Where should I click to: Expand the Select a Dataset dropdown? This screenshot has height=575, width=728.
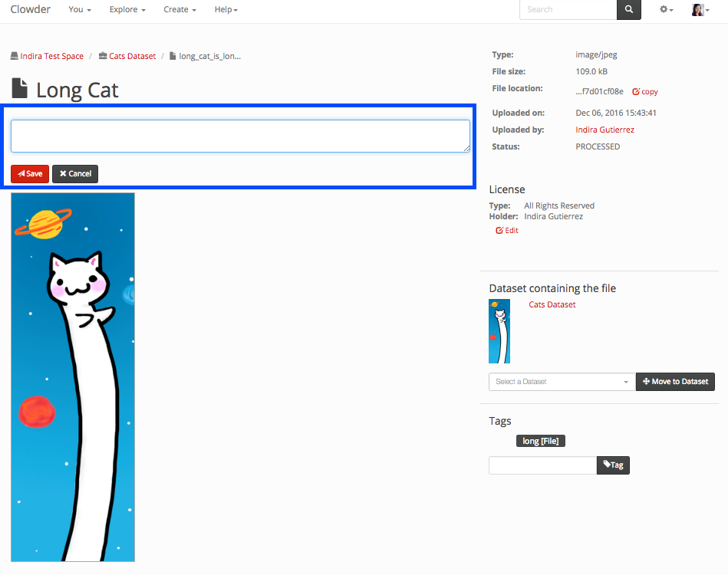(562, 382)
